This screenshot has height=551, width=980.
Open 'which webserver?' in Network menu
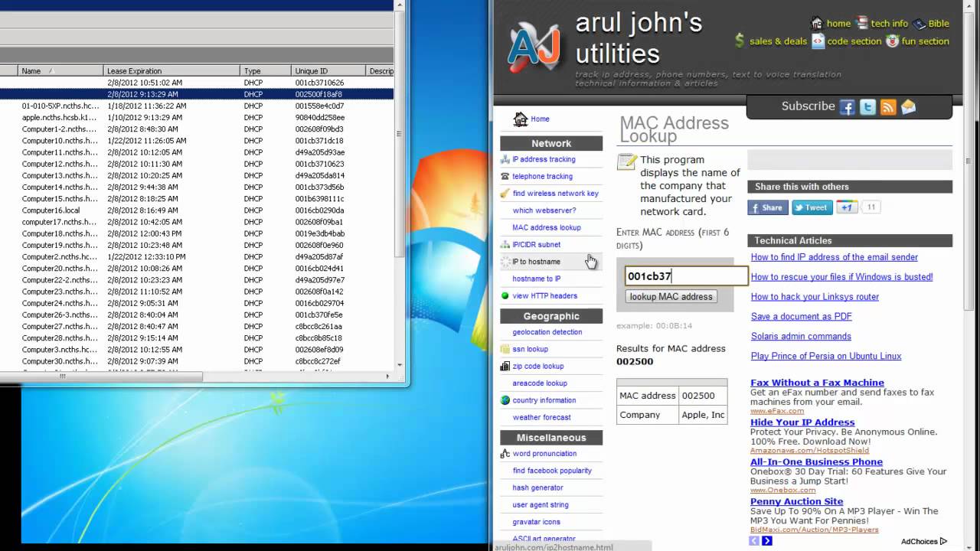pyautogui.click(x=544, y=210)
